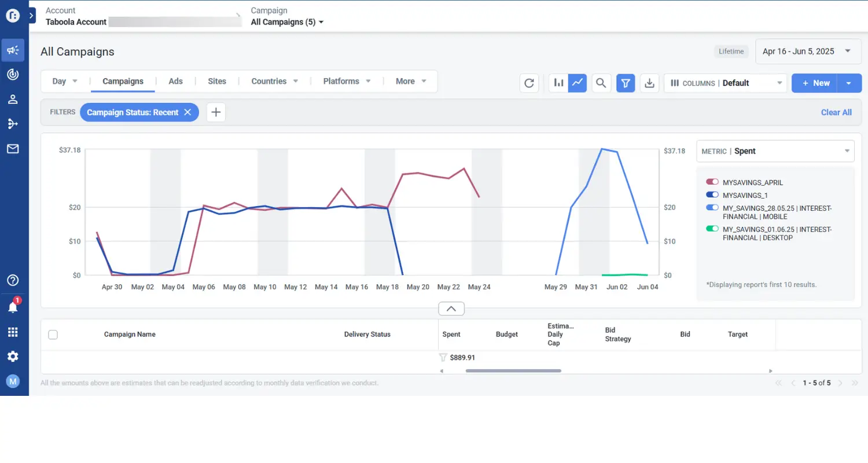Switch to the Ads tab
The image size is (868, 463).
click(175, 82)
